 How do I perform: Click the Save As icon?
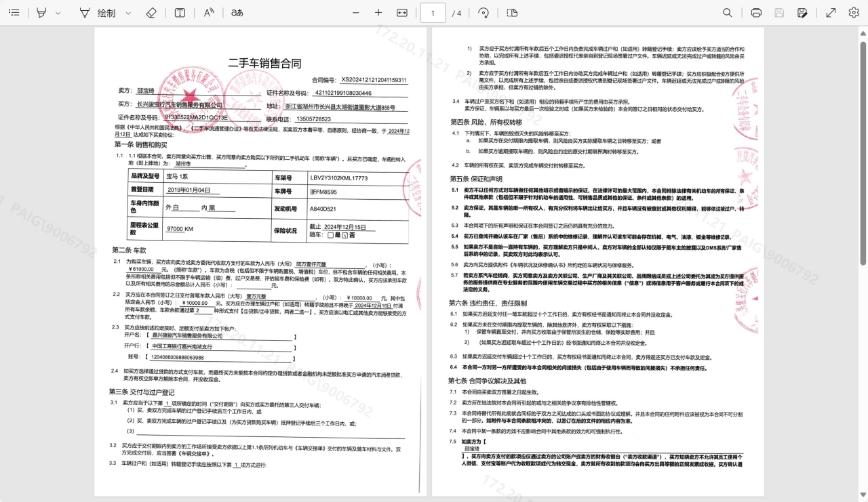point(802,13)
